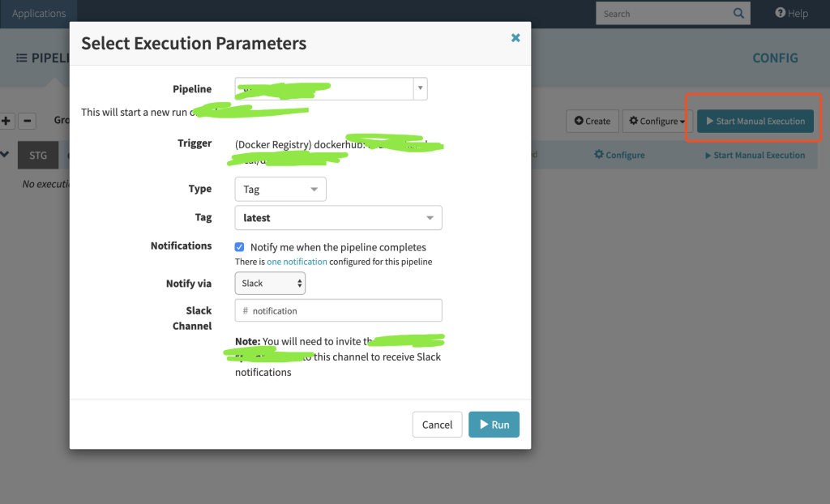Click the Create pipeline button

coord(592,122)
